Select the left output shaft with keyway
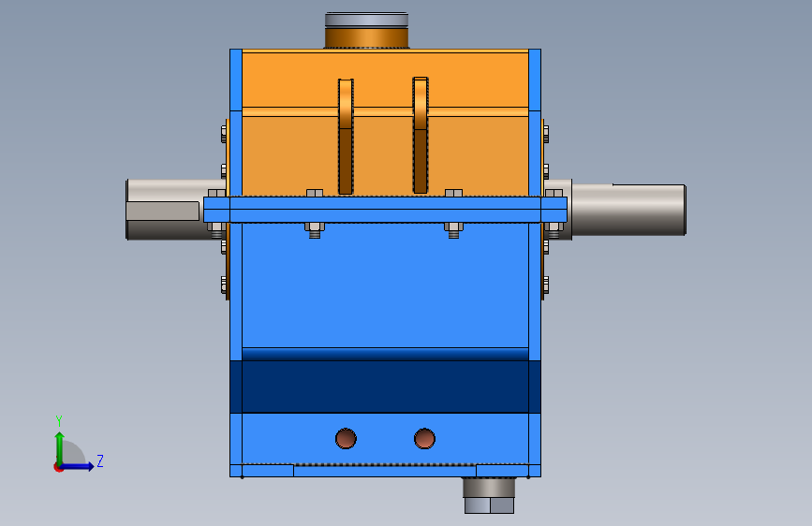Image resolution: width=812 pixels, height=526 pixels. tap(175, 210)
